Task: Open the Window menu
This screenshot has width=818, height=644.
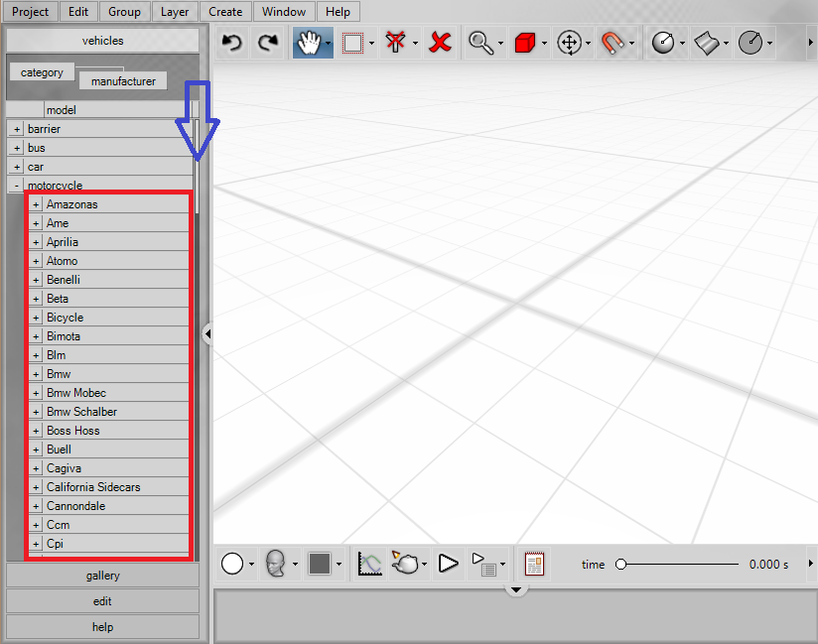Action: [284, 12]
